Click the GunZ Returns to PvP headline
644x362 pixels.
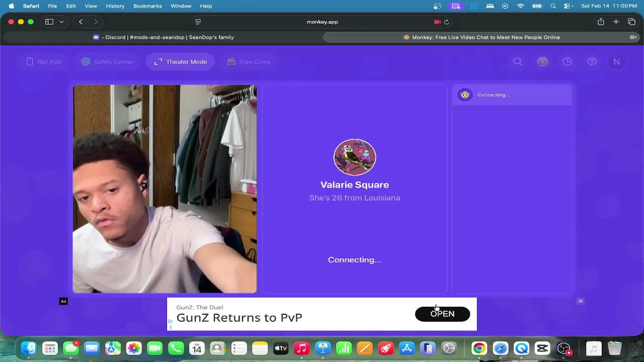coord(239,318)
